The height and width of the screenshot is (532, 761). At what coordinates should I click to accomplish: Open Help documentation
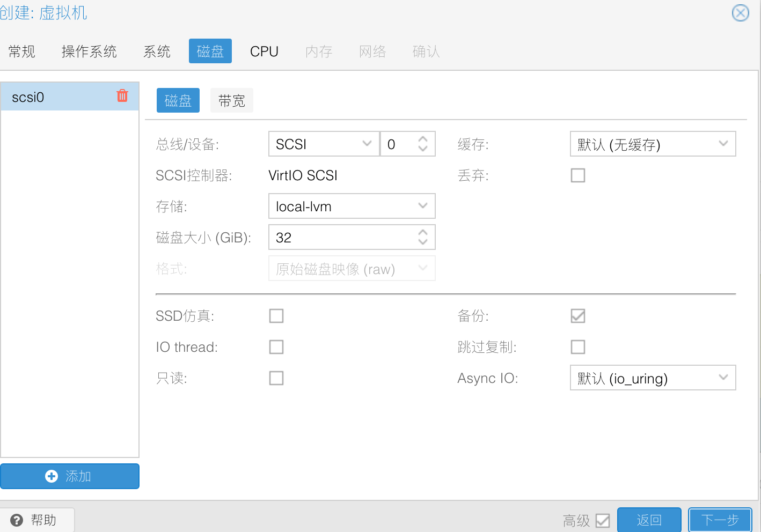(35, 520)
